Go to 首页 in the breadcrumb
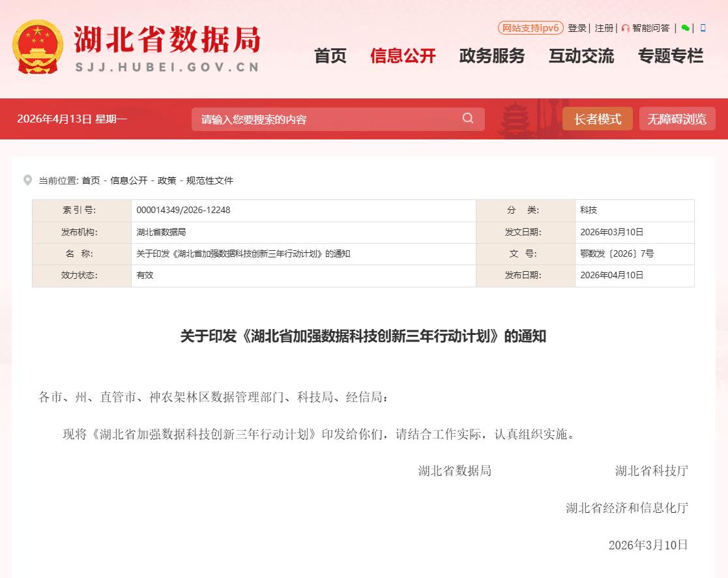728x578 pixels. pos(91,181)
